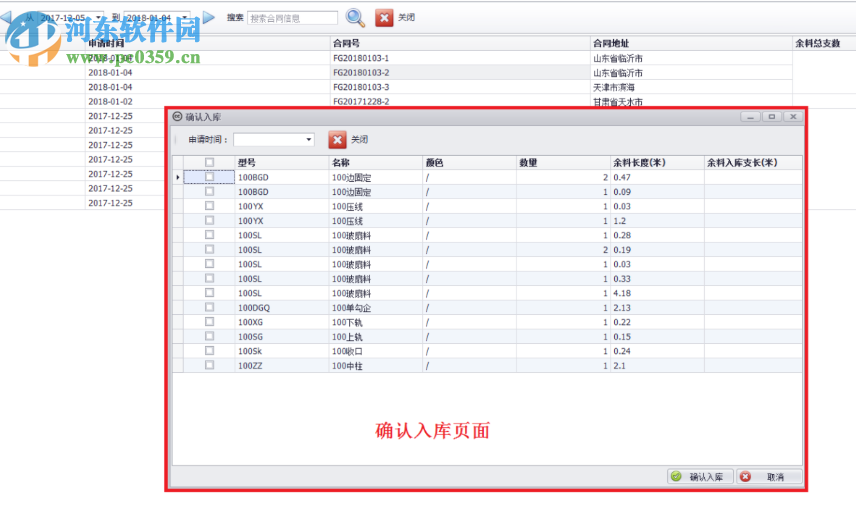
Task: Maximize the 确认入库 dialog
Action: 771,117
